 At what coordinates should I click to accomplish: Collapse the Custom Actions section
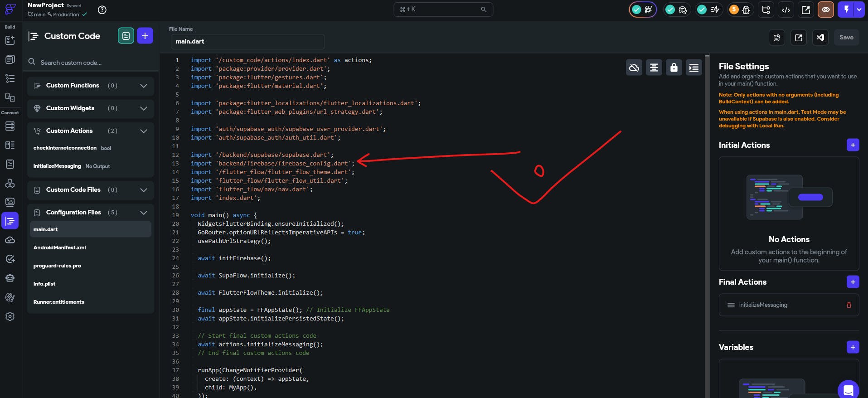pos(144,131)
